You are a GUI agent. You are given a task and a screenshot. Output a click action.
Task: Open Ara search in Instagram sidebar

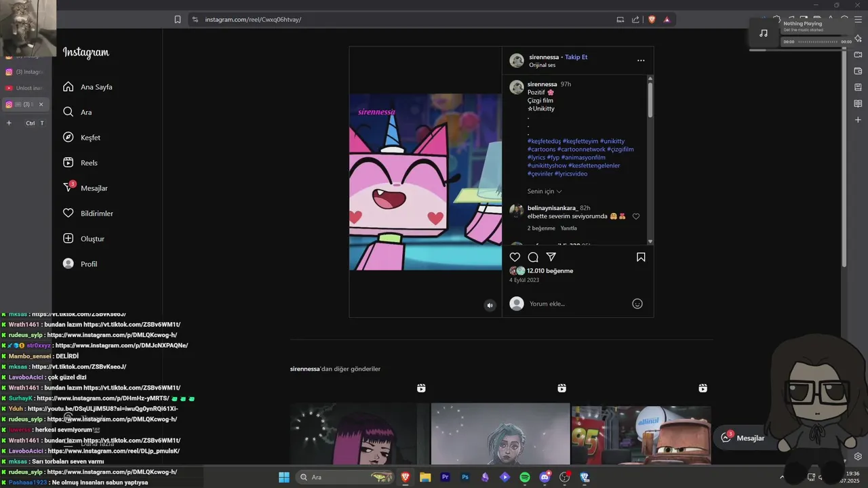(77, 112)
